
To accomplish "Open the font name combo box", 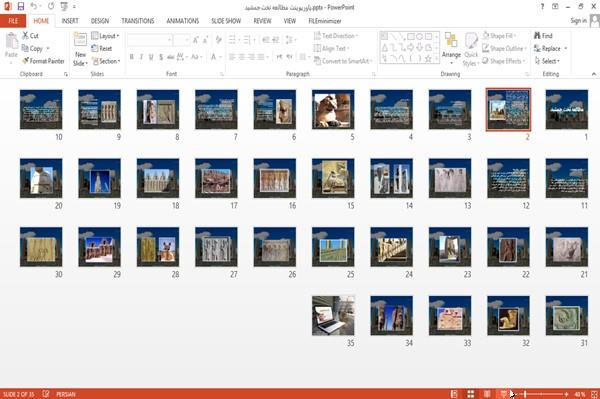I will 150,40.
